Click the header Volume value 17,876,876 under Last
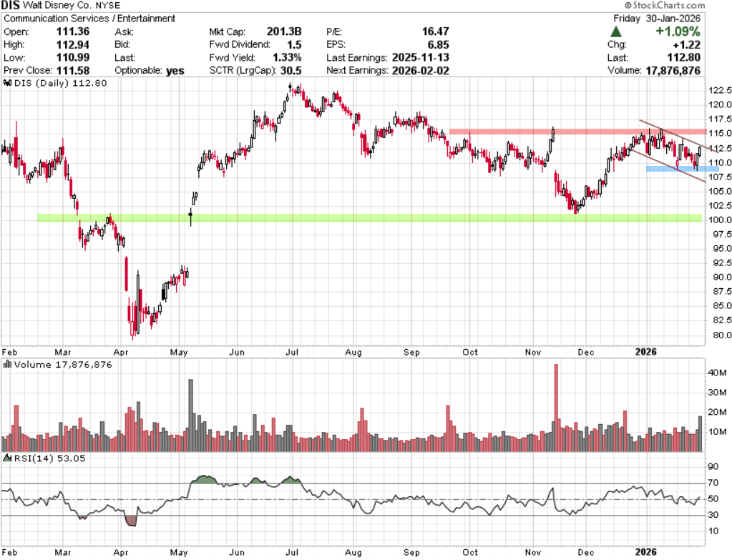This screenshot has height=560, width=732. (673, 71)
